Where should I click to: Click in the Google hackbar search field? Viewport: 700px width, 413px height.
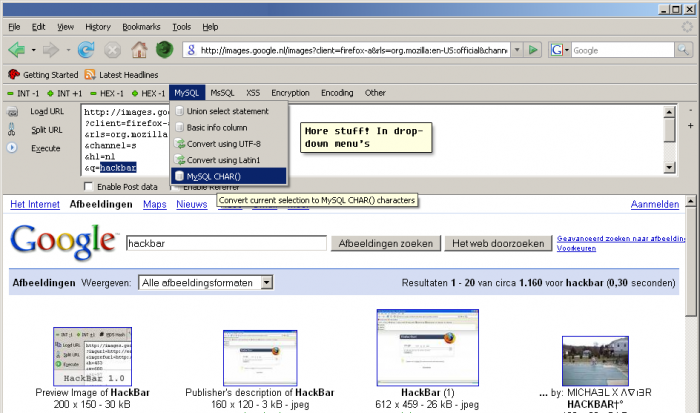[226, 243]
